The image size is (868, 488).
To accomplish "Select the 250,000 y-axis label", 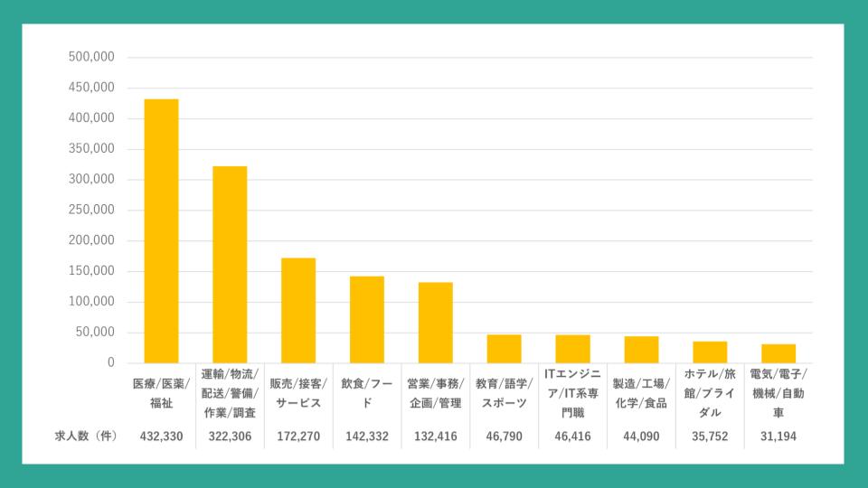I will pos(90,210).
